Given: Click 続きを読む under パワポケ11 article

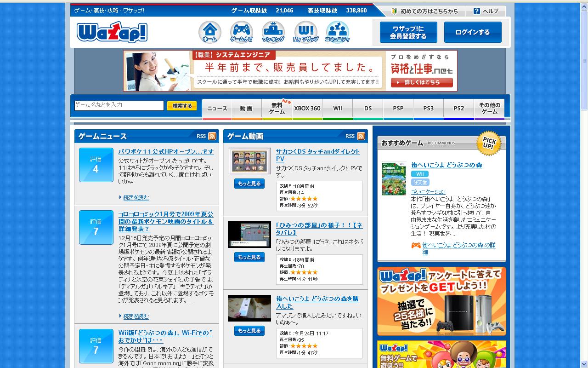Looking at the screenshot, I should (136, 197).
